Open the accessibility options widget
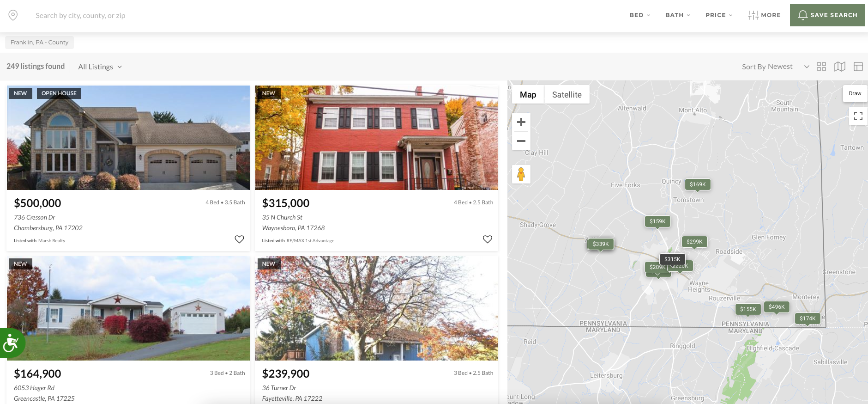Screen dimensions: 868x404 pyautogui.click(x=10, y=343)
